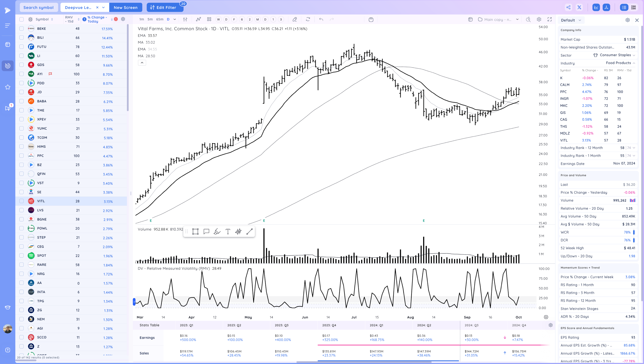Check the VITL row checkbox
The width and height of the screenshot is (644, 364).
click(x=22, y=201)
